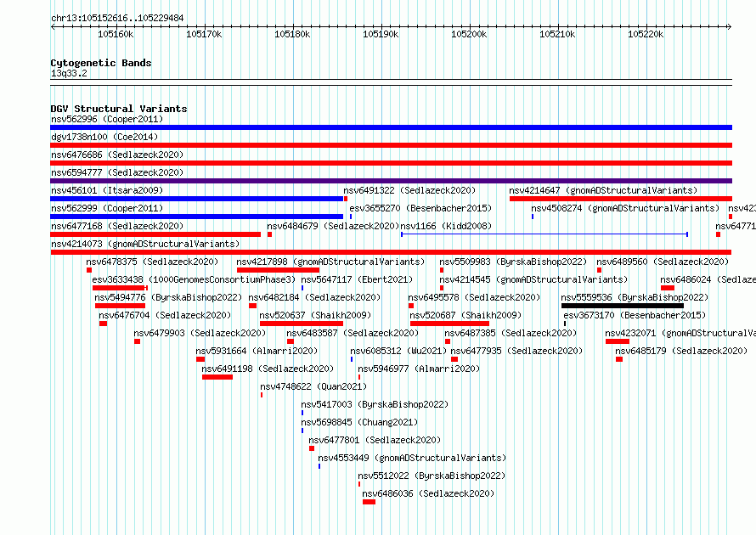This screenshot has width=756, height=535.
Task: Select nsv6489560 (Sedlazeck2020) label
Action: [x=663, y=262]
